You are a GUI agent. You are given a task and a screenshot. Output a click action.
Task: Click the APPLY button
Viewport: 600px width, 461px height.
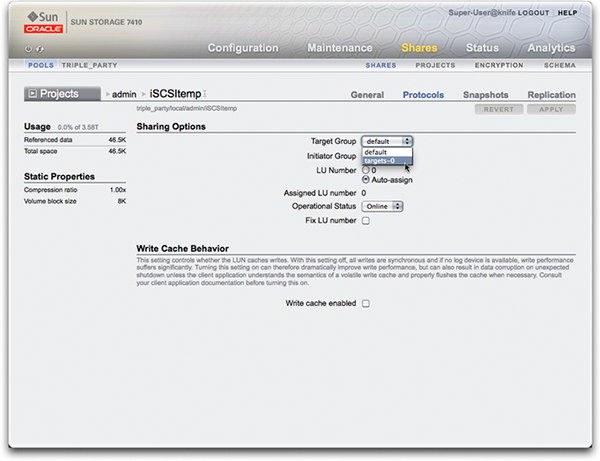[x=551, y=109]
